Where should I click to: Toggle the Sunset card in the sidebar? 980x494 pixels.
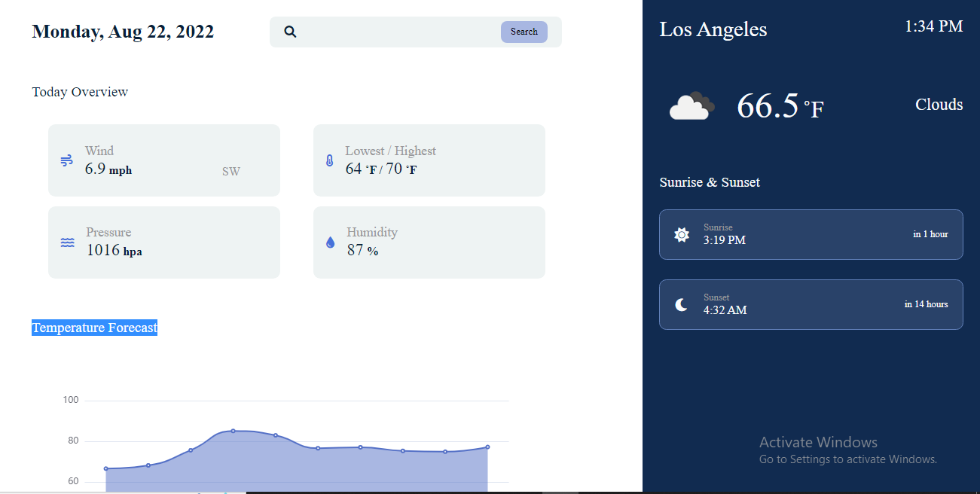811,304
